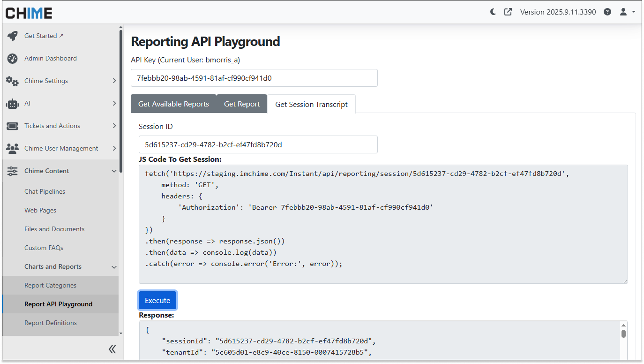Open Report Definitions

point(51,323)
